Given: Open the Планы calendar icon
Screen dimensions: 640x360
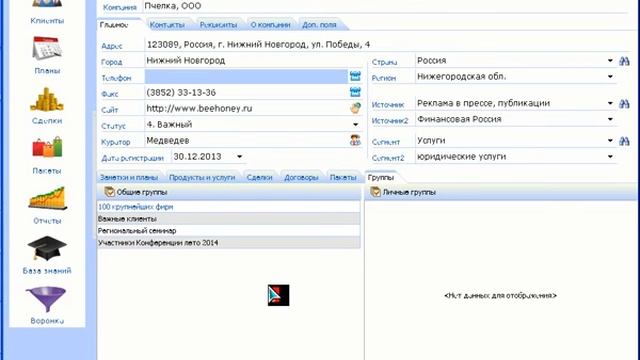Looking at the screenshot, I should 47,49.
